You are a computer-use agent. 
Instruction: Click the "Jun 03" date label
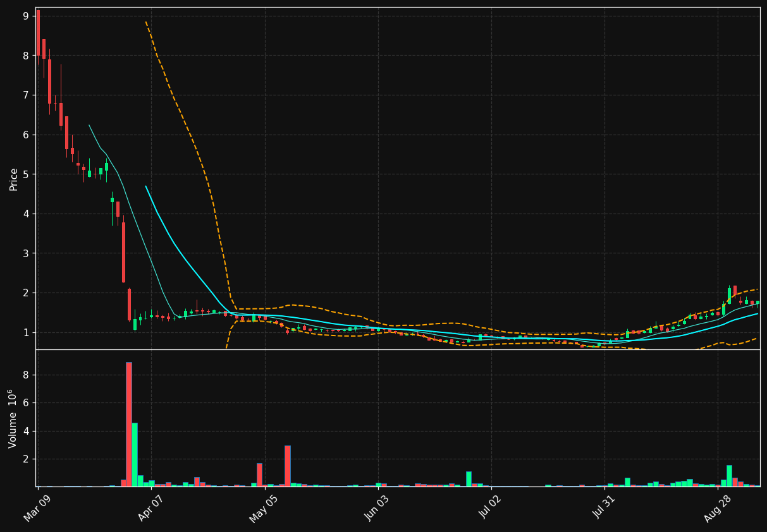pyautogui.click(x=377, y=507)
